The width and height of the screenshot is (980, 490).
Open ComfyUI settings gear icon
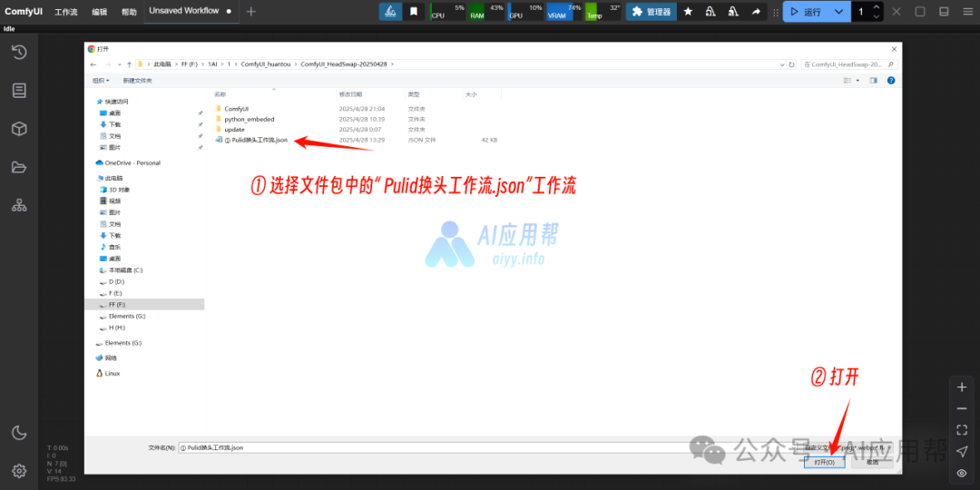coord(19,471)
